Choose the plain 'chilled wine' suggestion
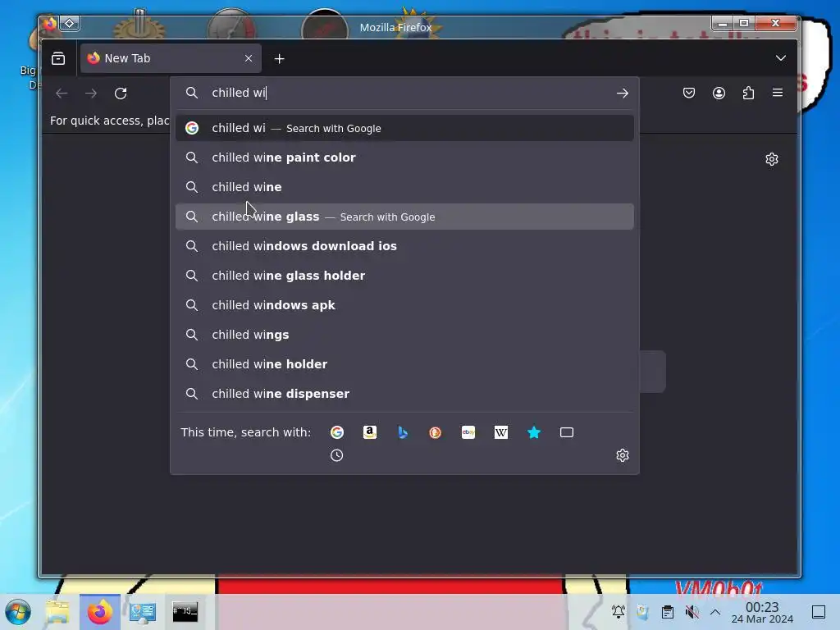 click(404, 187)
